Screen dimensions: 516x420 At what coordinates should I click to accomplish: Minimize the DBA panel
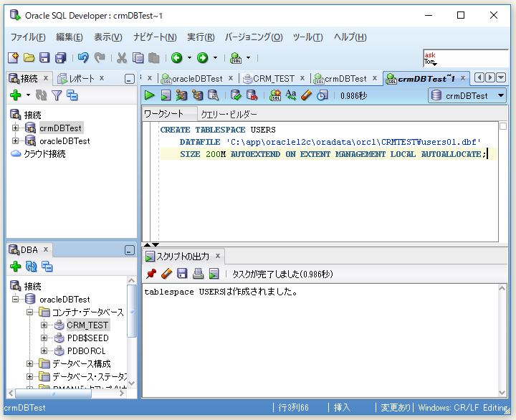point(130,250)
